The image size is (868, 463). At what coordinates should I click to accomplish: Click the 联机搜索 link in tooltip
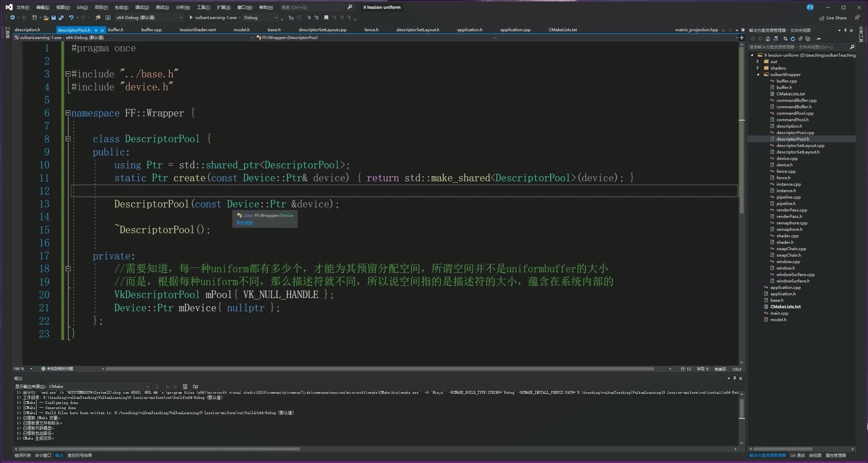(x=245, y=223)
